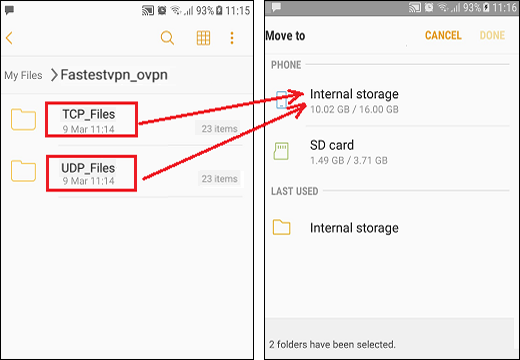Viewport: 520px width, 360px height.
Task: Select the phone Internal storage icon
Action: [x=282, y=100]
